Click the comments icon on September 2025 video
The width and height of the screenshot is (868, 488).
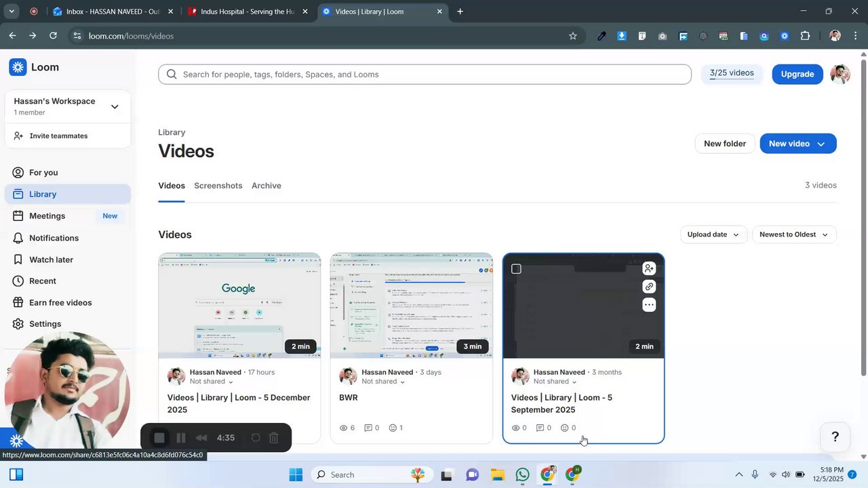click(540, 428)
